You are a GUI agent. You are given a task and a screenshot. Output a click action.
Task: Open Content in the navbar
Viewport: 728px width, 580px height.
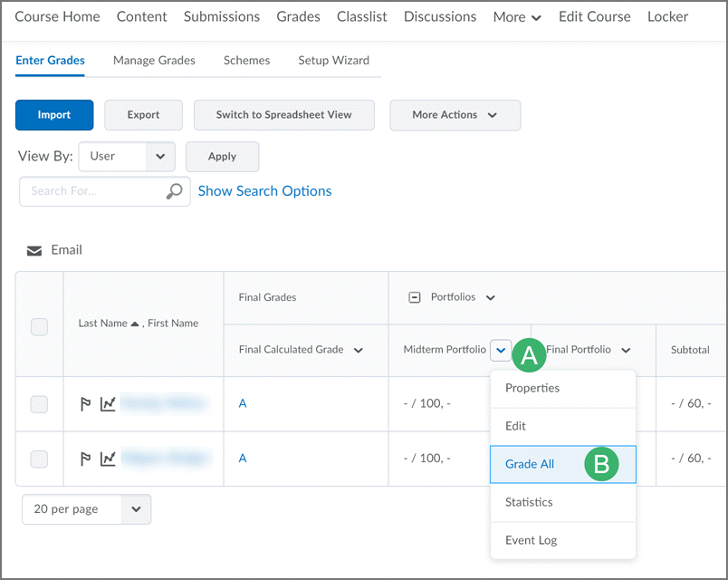[141, 16]
